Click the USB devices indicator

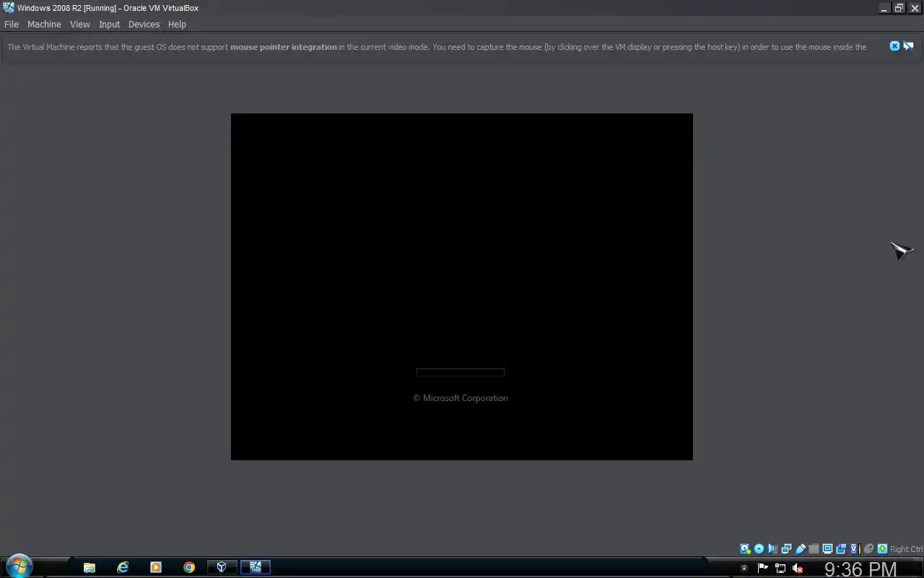[x=801, y=549]
